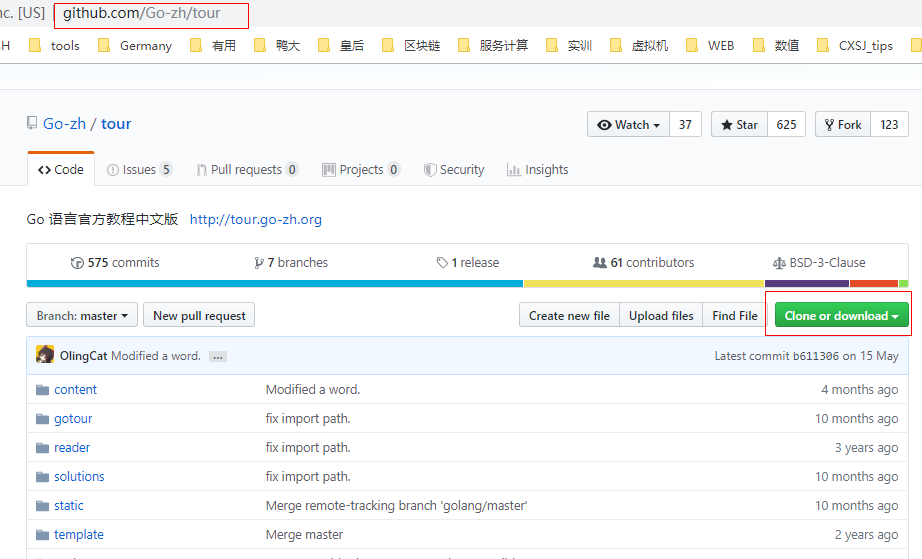Open the gotour folder

tap(73, 419)
